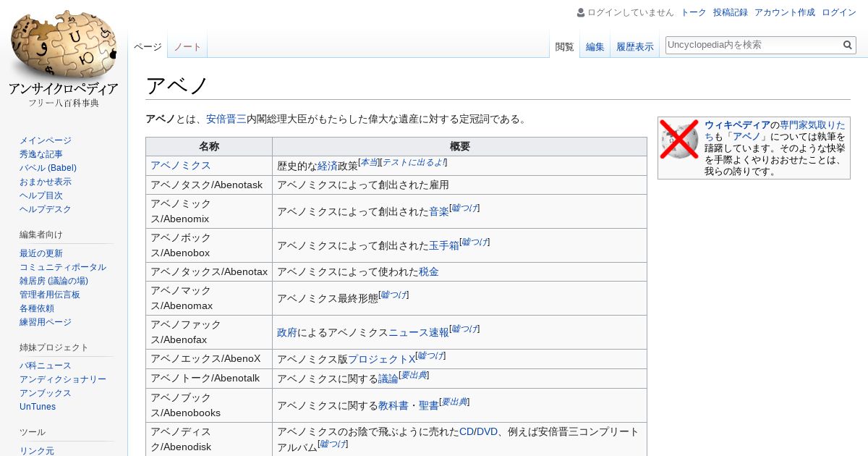
Task: Focus the Uncyclopedia search field
Action: pos(753,45)
